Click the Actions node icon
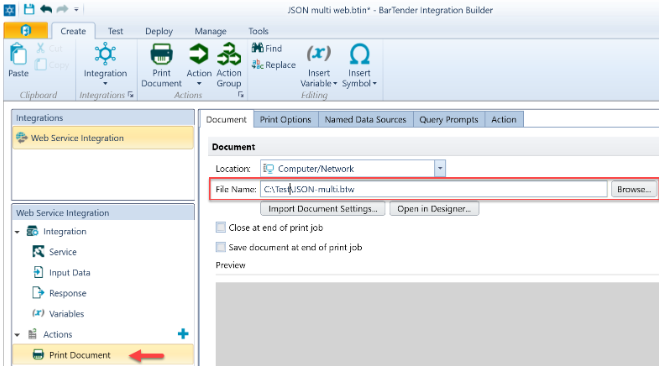 32,334
